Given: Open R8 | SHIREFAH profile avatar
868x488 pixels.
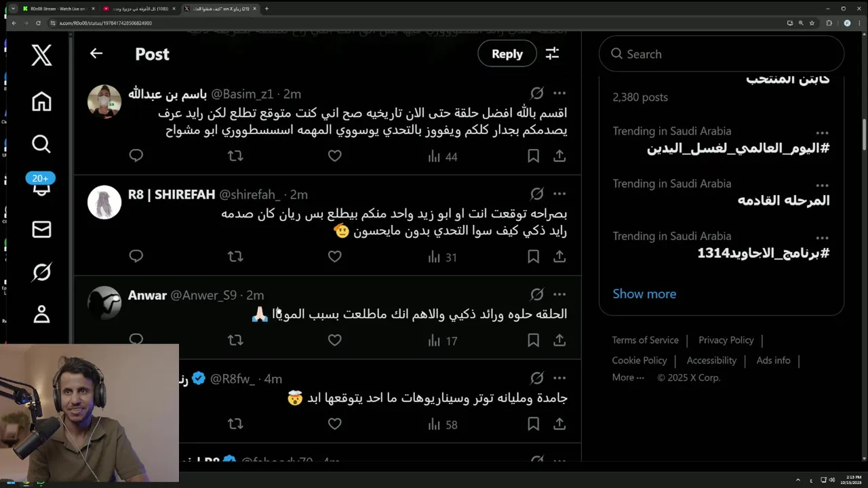Looking at the screenshot, I should click(x=104, y=202).
